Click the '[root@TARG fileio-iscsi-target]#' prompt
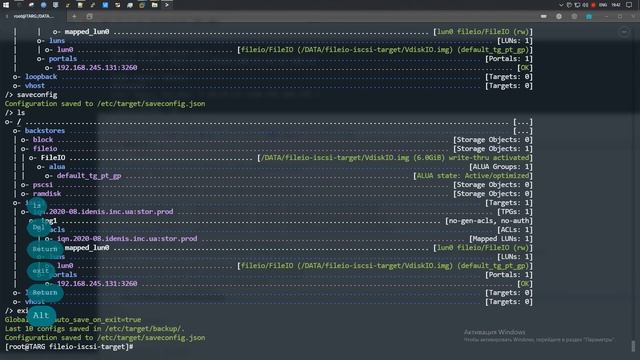Screen dimensions: 640x360 tap(69, 347)
